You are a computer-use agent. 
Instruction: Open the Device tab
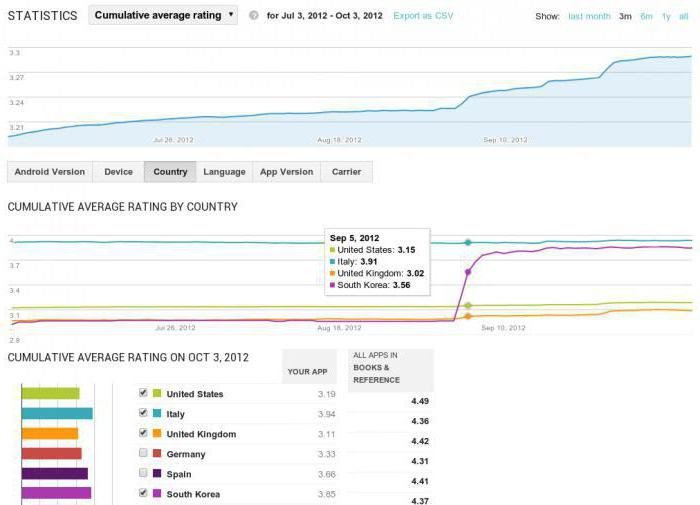tap(118, 172)
